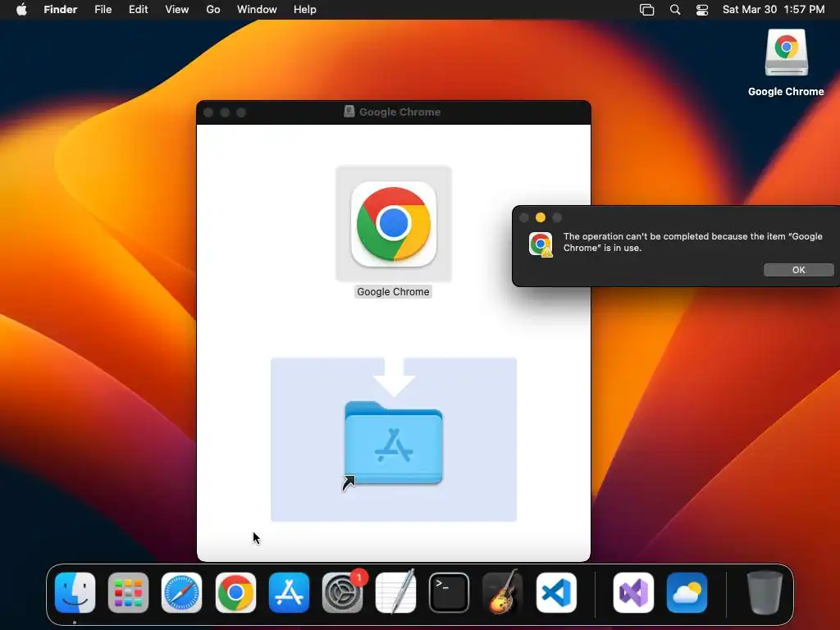Select the Google Chrome disk image on desktop
Screen dimensions: 840x630
coord(786,52)
